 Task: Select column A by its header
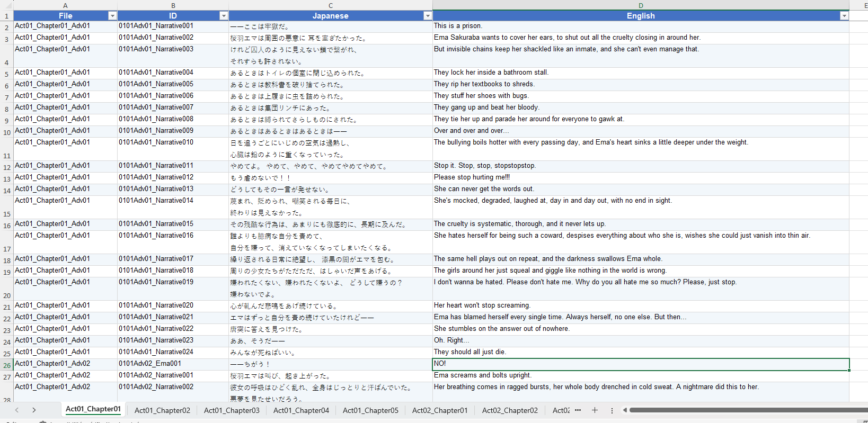[x=65, y=5]
